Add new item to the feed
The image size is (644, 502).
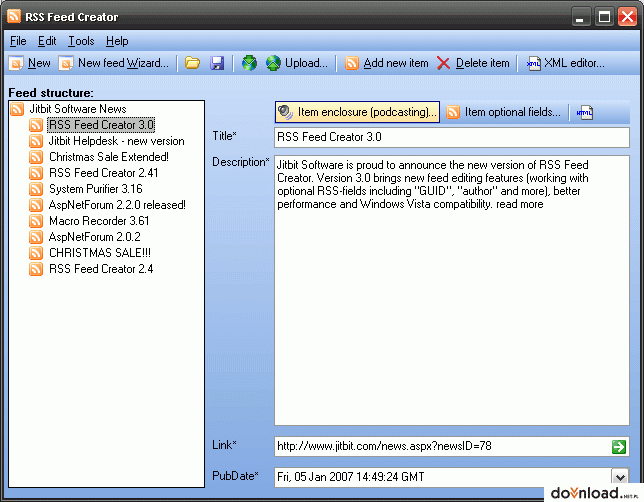pyautogui.click(x=386, y=63)
